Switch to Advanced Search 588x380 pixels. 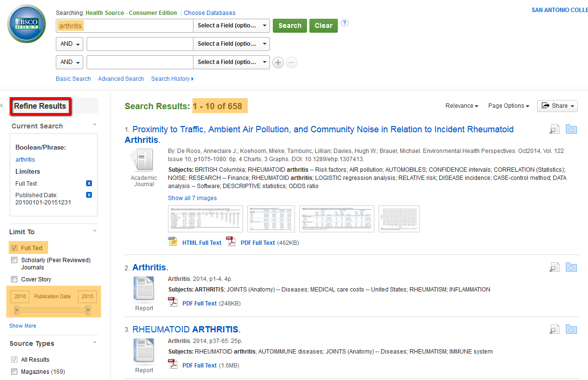[121, 79]
